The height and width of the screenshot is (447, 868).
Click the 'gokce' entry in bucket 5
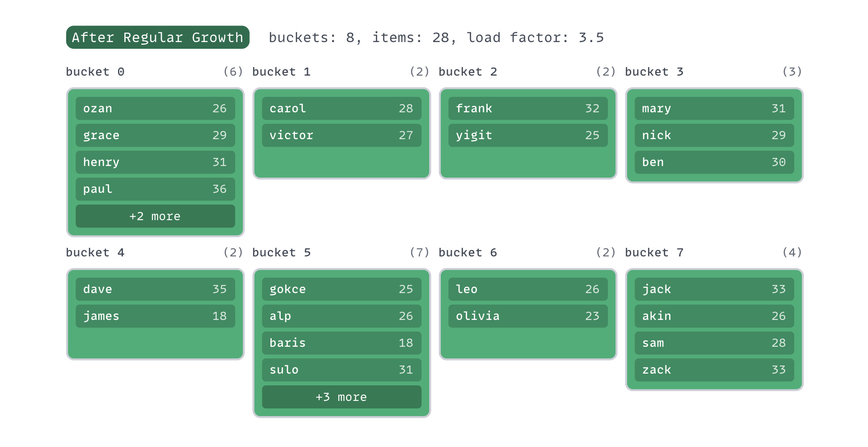point(341,289)
